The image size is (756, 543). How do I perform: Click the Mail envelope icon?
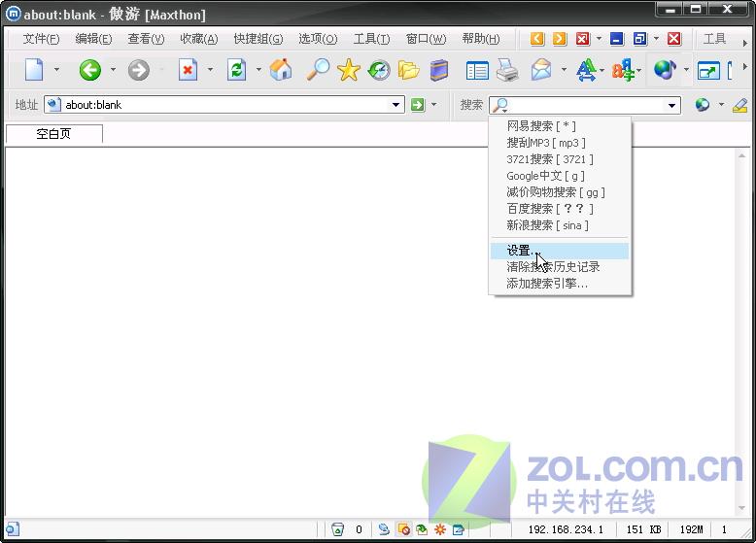point(541,70)
